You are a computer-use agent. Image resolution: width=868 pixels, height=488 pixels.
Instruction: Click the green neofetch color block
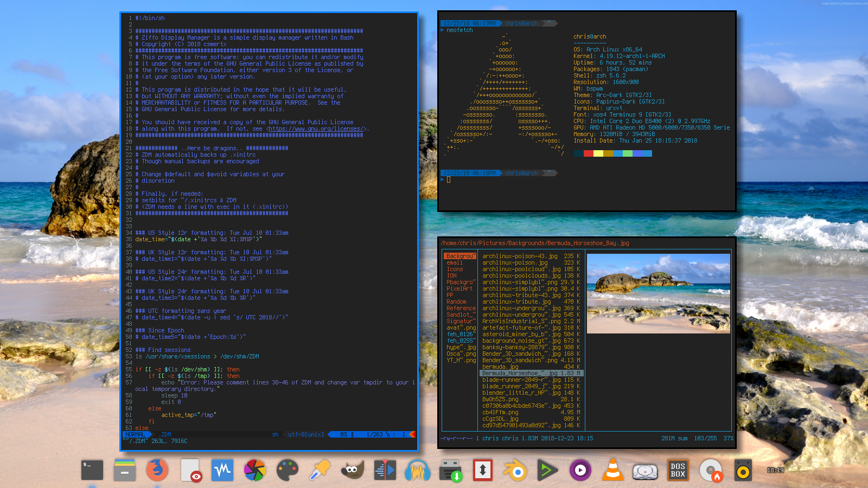[x=628, y=153]
